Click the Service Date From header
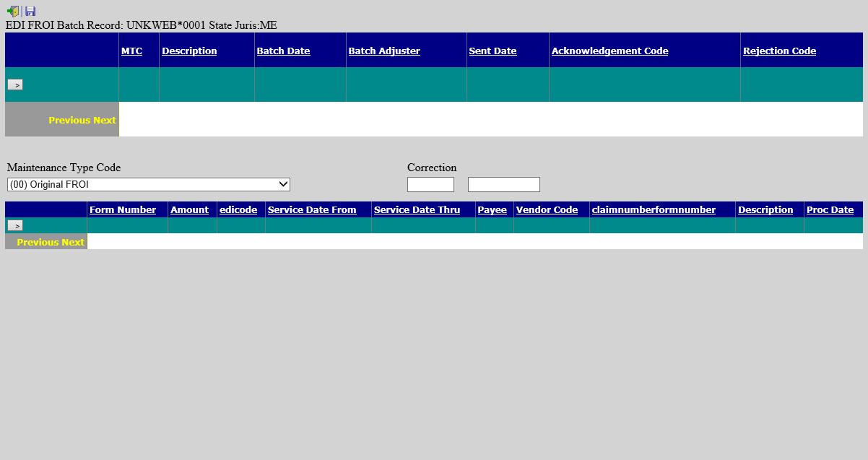The height and width of the screenshot is (460, 868). click(312, 210)
